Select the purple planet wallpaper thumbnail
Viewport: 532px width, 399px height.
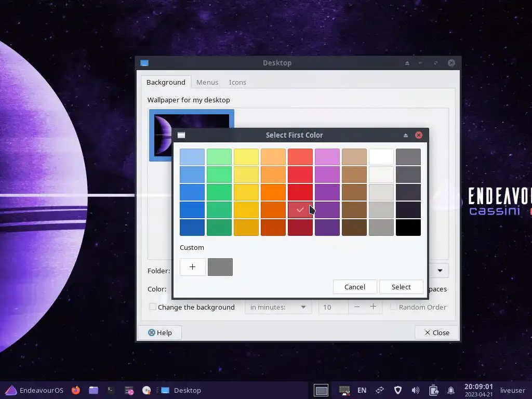click(x=192, y=135)
